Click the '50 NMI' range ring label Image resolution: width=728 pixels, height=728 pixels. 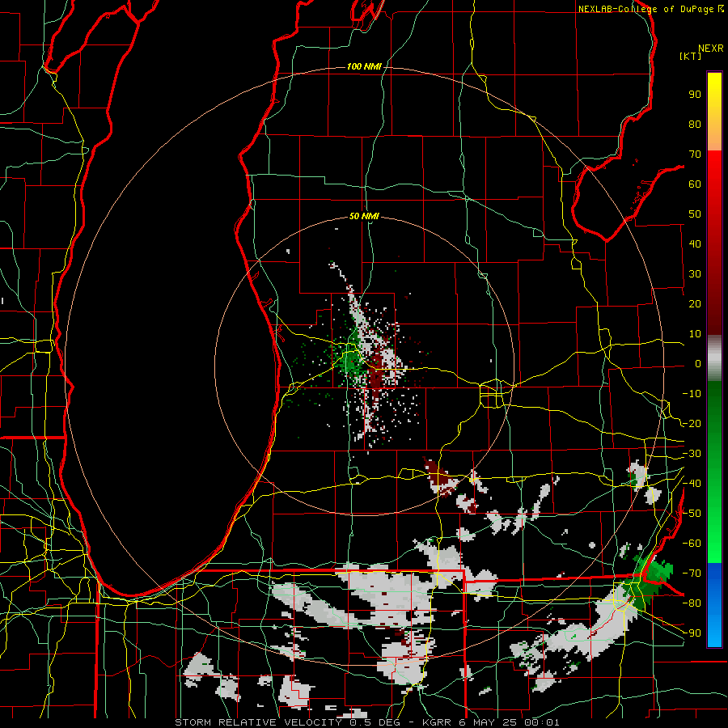pyautogui.click(x=364, y=216)
